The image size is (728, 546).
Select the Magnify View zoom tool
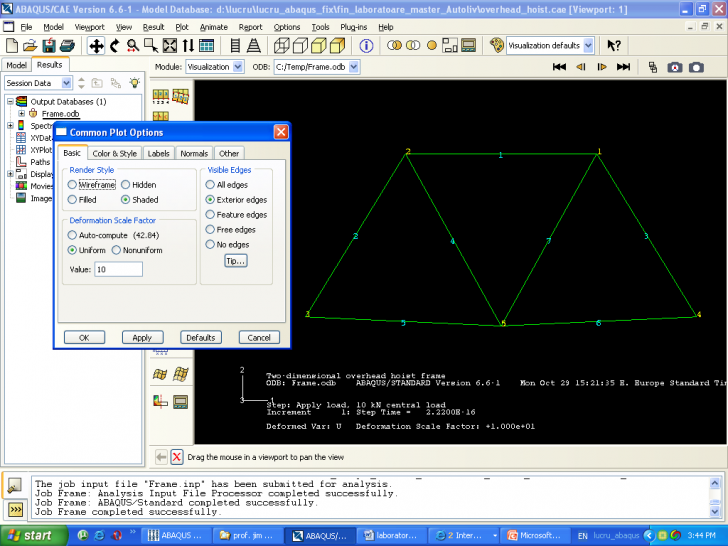click(132, 46)
